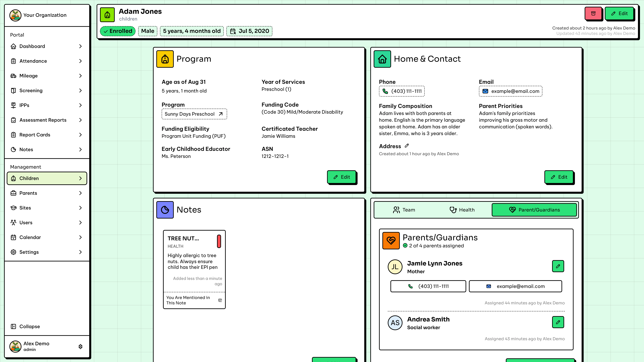The image size is (644, 362).
Task: Click the JL avatar for Jamie Lynn Jones
Action: click(395, 267)
